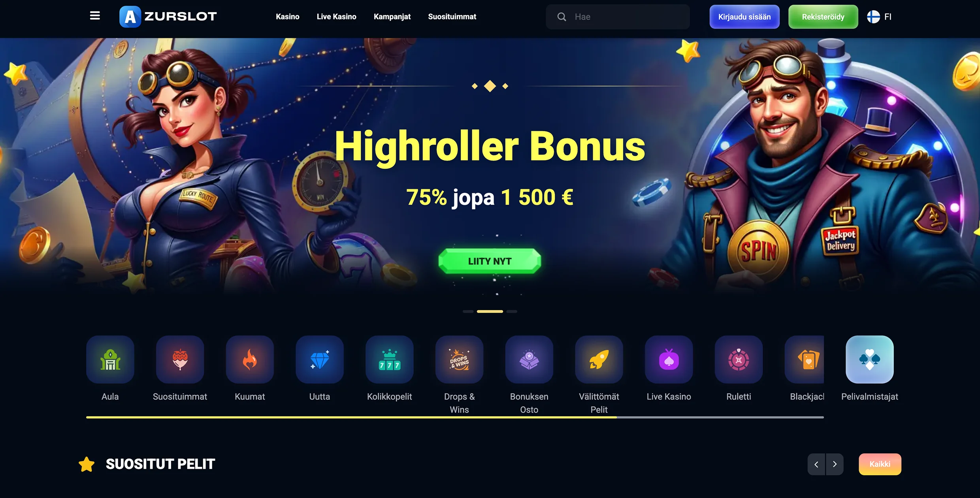Open the FI language selector

tap(879, 17)
